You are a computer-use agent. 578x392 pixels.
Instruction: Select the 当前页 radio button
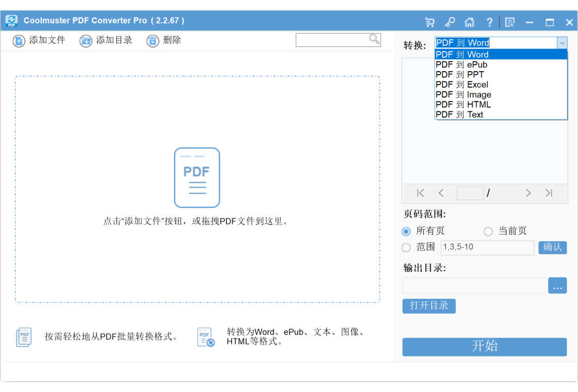pos(488,232)
